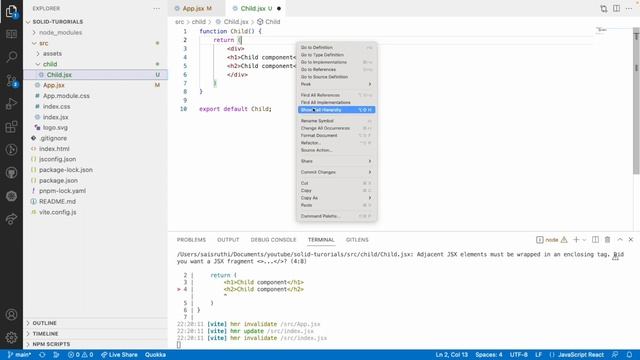Open package.json in explorer
Screen dimensions: 640x360
point(58,180)
